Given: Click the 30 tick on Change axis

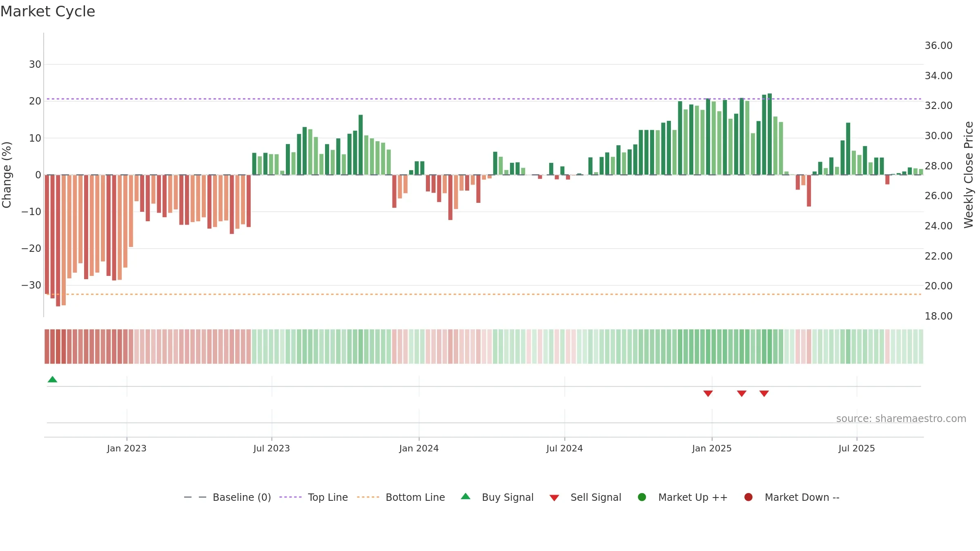Looking at the screenshot, I should 35,64.
